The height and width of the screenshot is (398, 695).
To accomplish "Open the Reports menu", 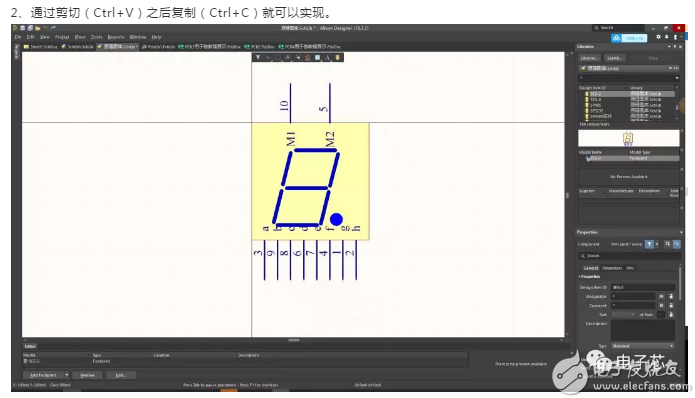I will click(x=116, y=37).
